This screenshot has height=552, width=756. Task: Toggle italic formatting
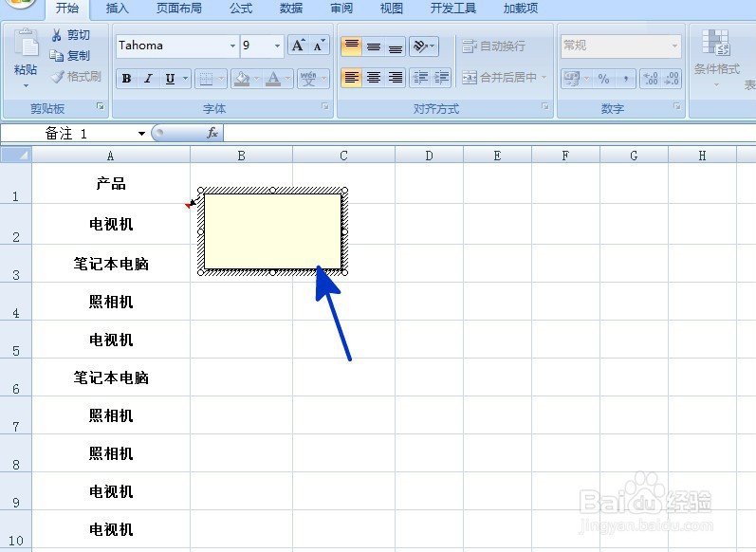pos(149,78)
